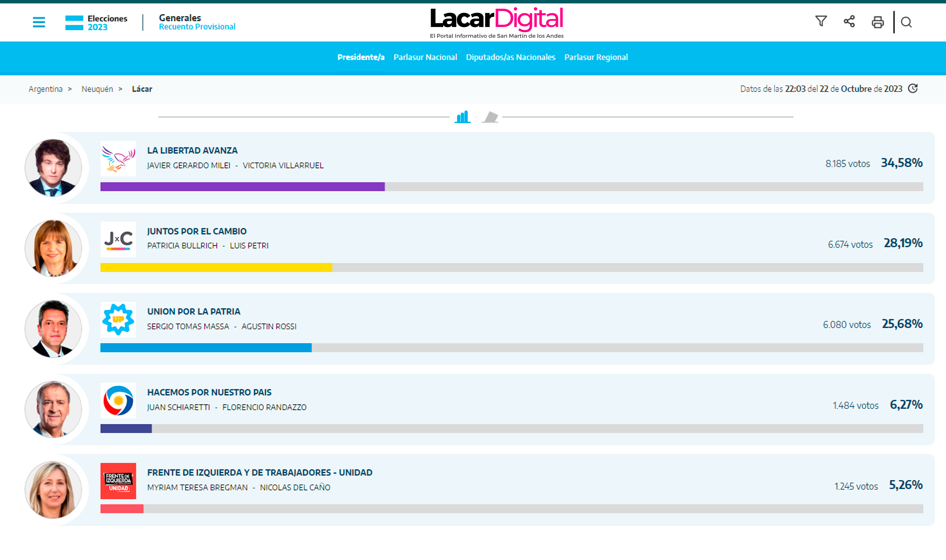Click La Libertad Avanza party logo

pos(118,159)
